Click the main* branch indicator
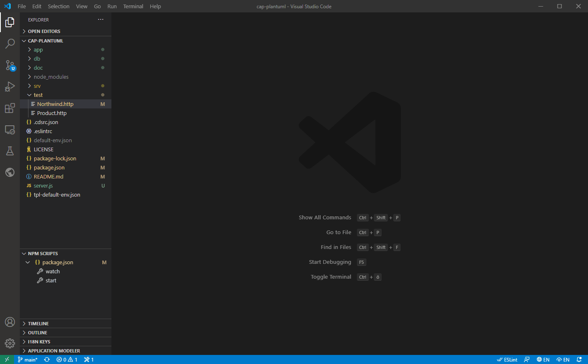The height and width of the screenshot is (364, 588). 28,359
